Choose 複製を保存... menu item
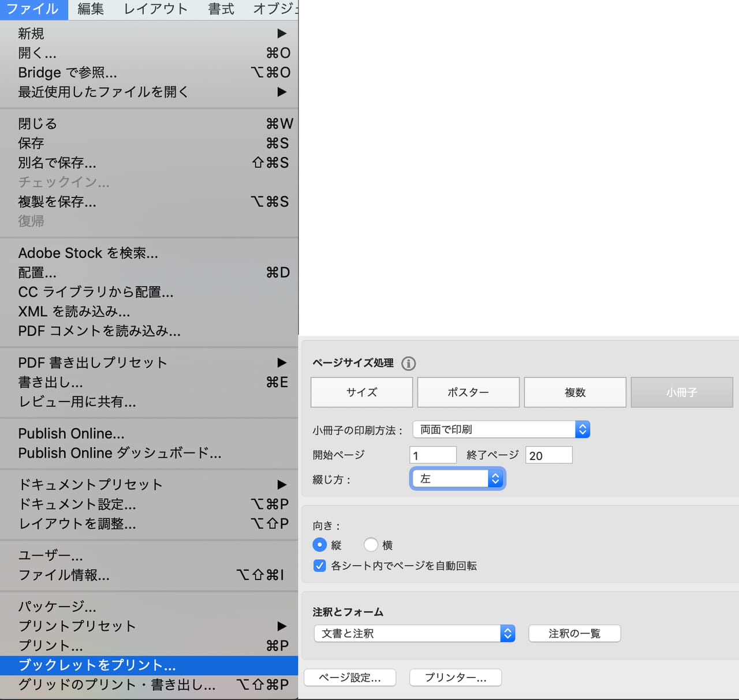 click(149, 202)
